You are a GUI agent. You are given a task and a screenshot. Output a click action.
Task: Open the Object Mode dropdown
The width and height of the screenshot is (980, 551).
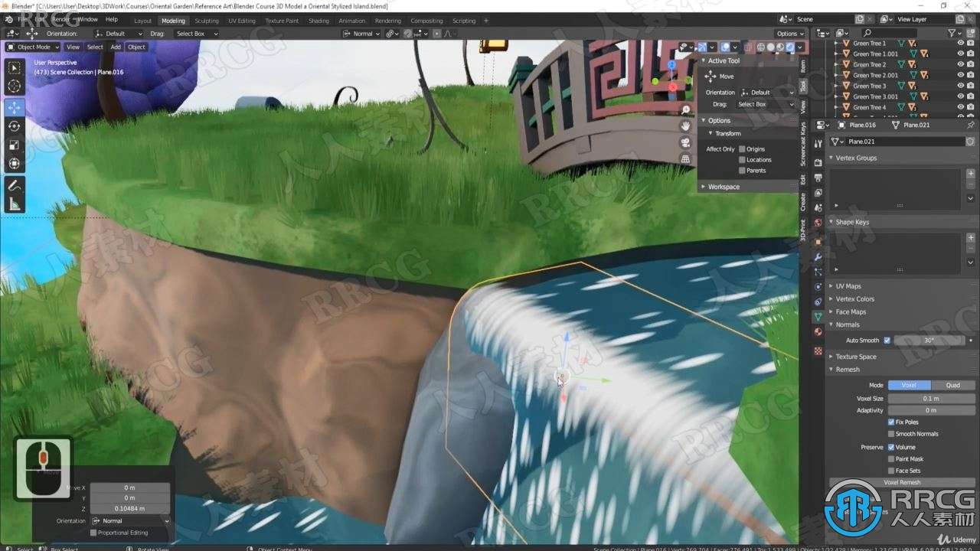point(32,47)
